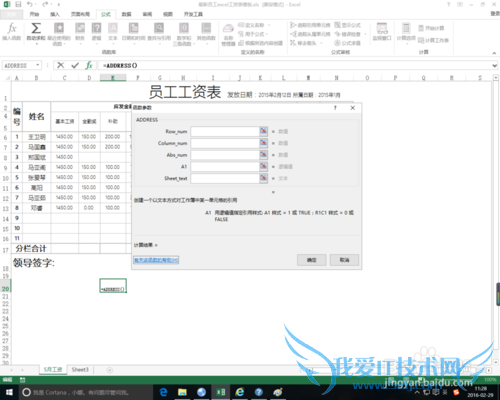The image size is (500, 400).
Task: Open the help on this function link
Action: [156, 260]
